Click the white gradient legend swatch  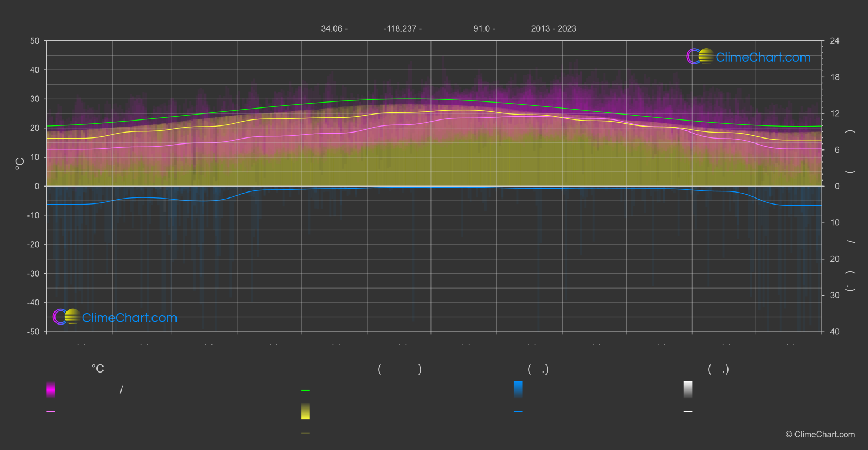click(x=688, y=389)
